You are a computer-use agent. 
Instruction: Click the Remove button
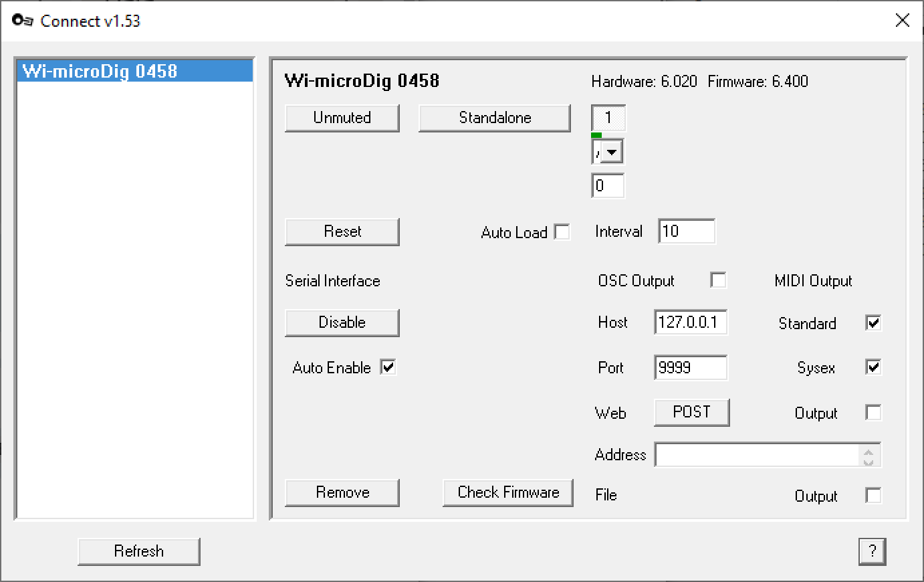coord(342,492)
